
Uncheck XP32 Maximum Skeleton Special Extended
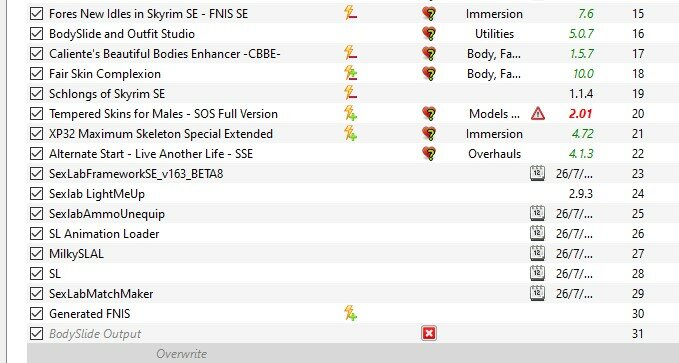pos(36,133)
